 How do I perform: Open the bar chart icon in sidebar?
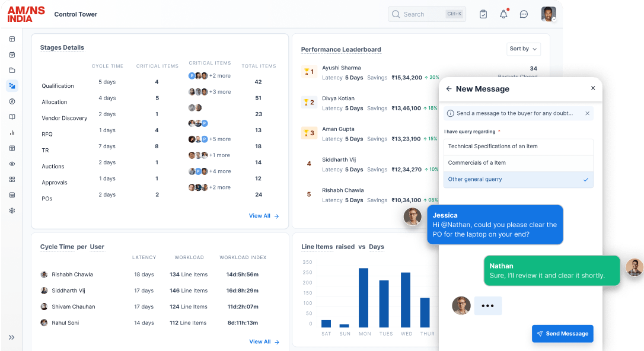[x=12, y=133]
